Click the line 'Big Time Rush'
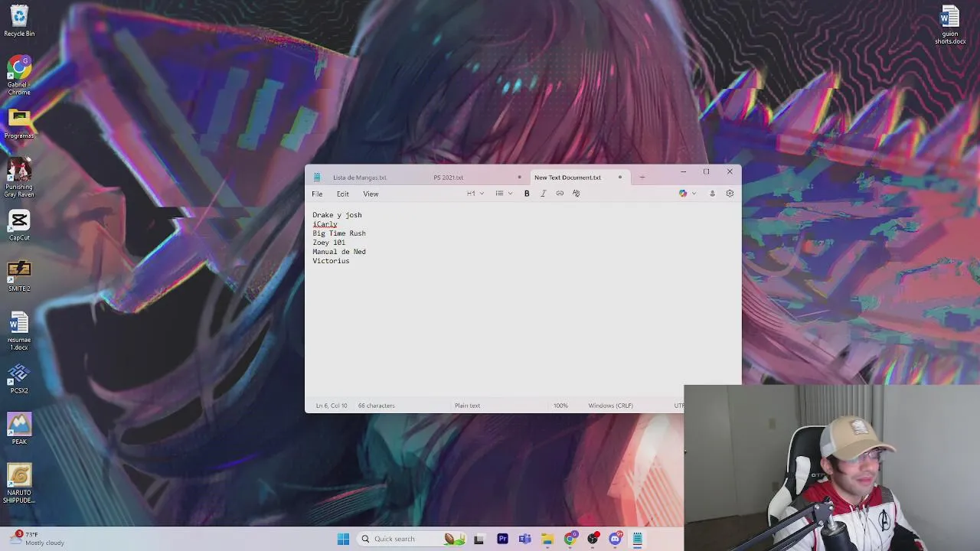This screenshot has width=980, height=551. pyautogui.click(x=339, y=233)
